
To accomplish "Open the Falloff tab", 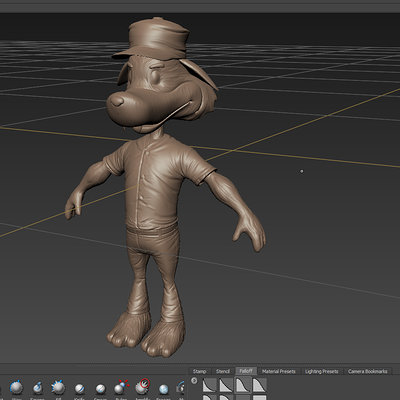I will 246,371.
